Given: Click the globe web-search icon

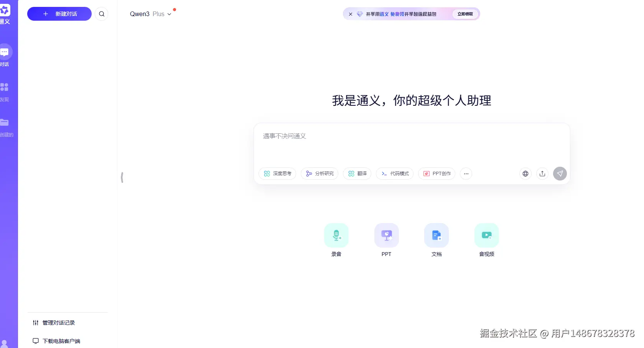Looking at the screenshot, I should coord(525,174).
